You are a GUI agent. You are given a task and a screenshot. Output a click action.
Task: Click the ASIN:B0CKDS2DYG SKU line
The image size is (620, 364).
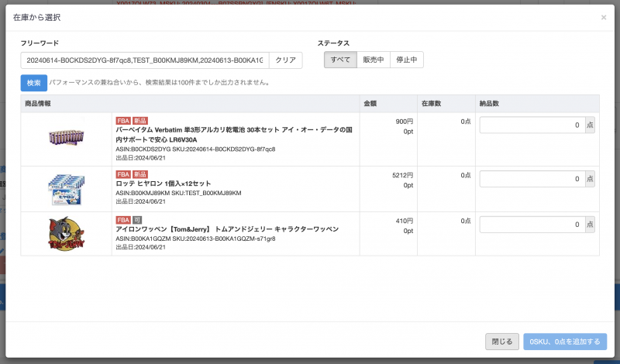[195, 149]
